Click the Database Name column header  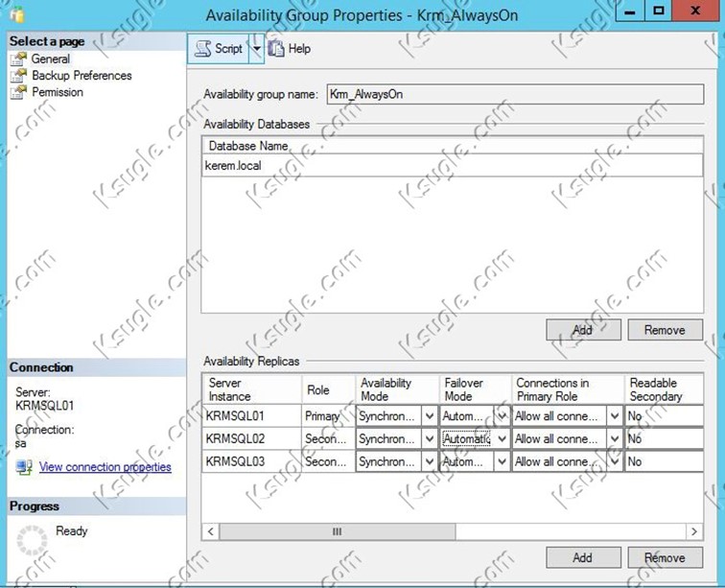pyautogui.click(x=453, y=146)
